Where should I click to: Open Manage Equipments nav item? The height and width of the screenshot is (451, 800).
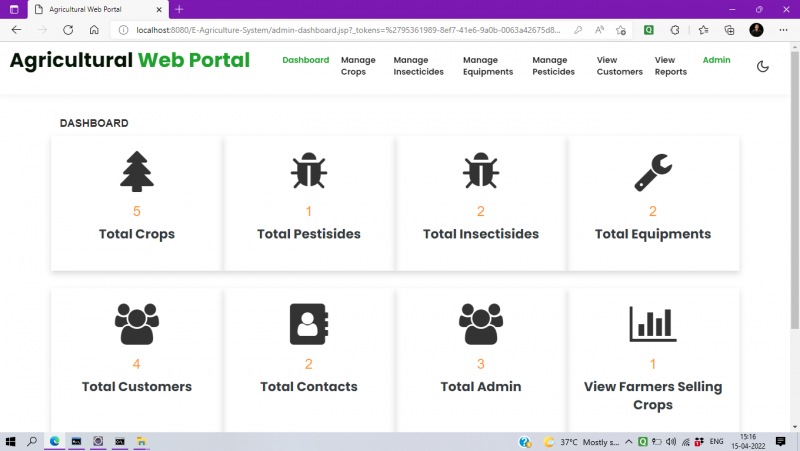(x=488, y=66)
